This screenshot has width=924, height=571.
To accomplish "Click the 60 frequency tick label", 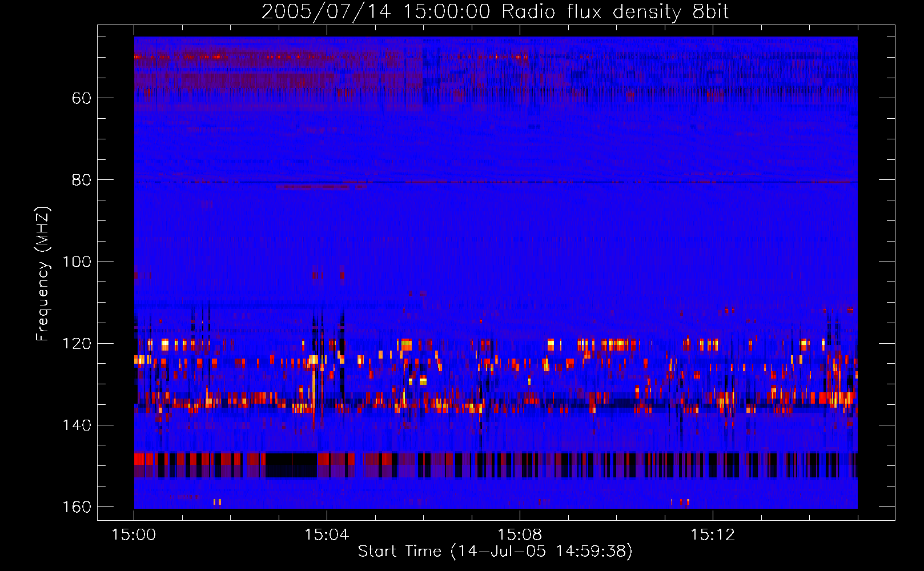I will (82, 98).
